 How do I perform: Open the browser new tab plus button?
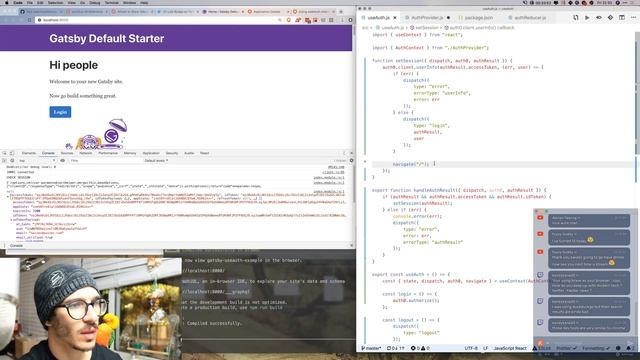(x=341, y=11)
